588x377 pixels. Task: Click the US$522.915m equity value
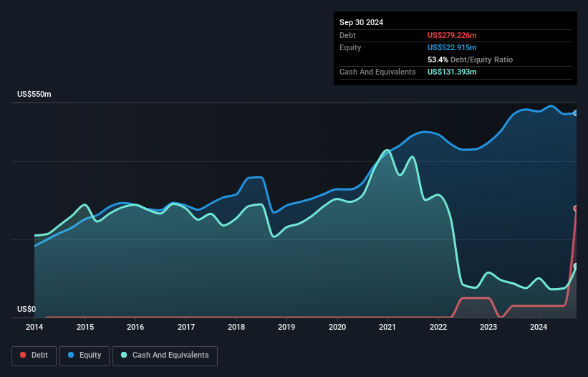coord(452,47)
